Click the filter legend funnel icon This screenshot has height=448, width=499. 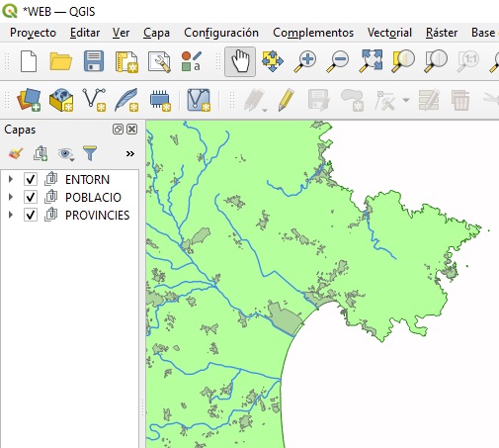coord(90,153)
